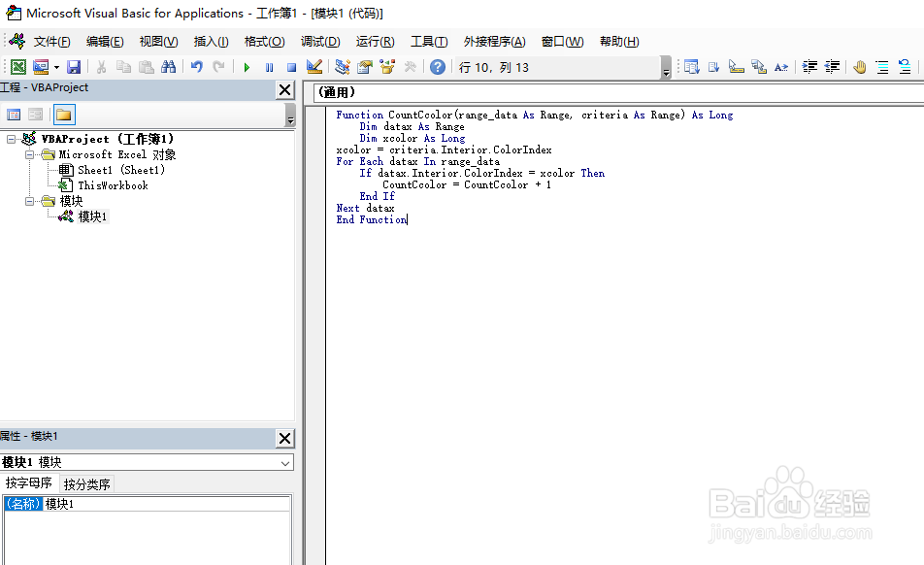924x565 pixels.
Task: Open the 文件(F) menu
Action: tap(51, 41)
